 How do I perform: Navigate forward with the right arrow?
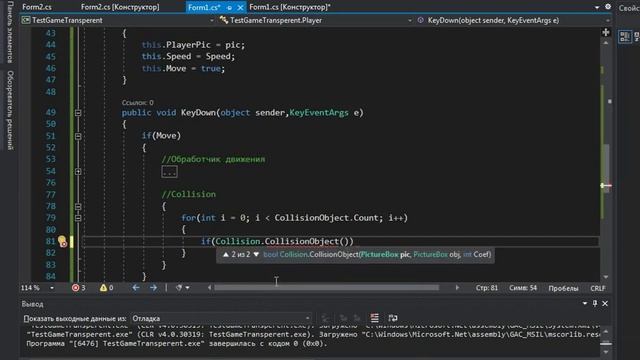point(153,288)
